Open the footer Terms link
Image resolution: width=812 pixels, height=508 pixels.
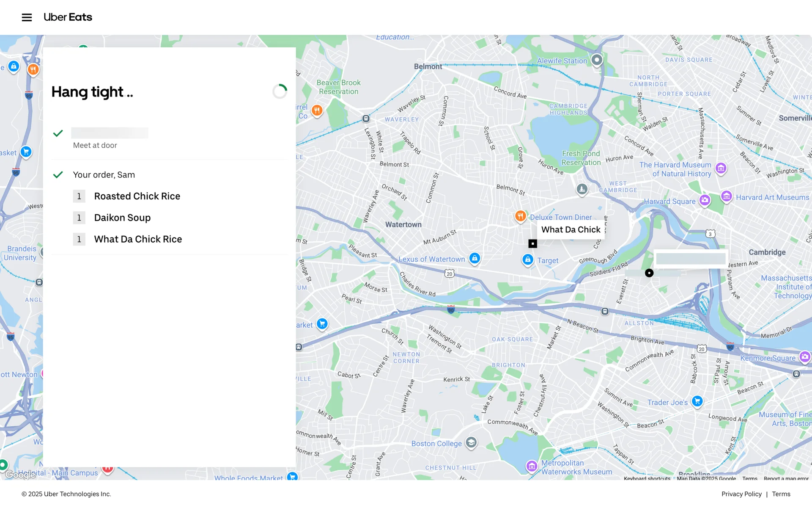[781, 494]
